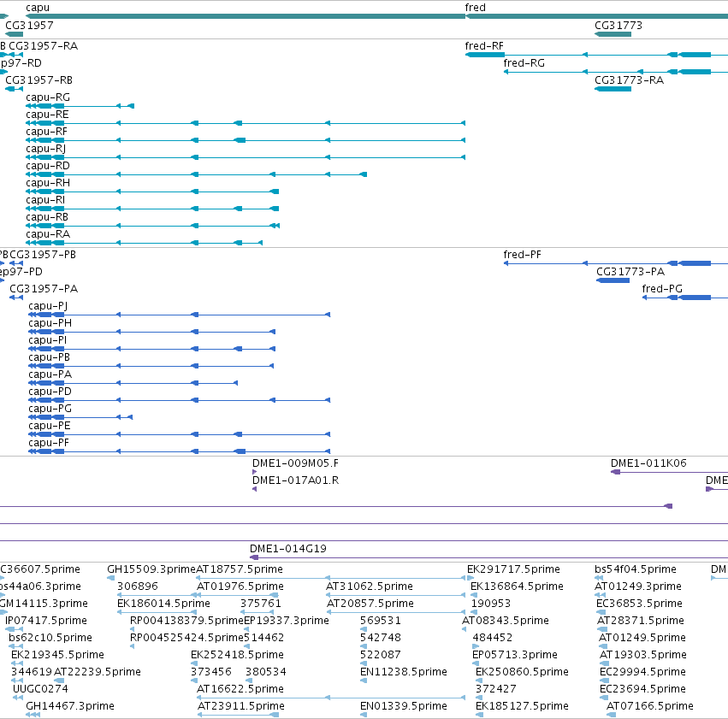Image resolution: width=728 pixels, height=719 pixels.
Task: Click the 306896 feature label
Action: 138,586
